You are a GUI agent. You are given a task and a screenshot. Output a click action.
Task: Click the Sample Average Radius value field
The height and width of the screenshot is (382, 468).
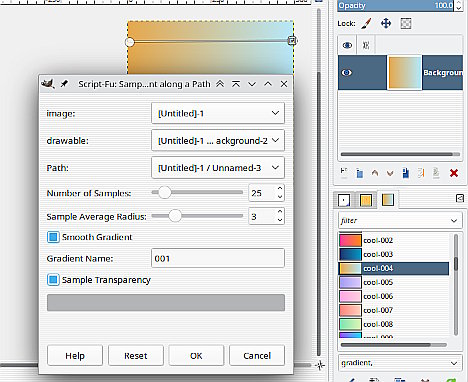(x=262, y=216)
